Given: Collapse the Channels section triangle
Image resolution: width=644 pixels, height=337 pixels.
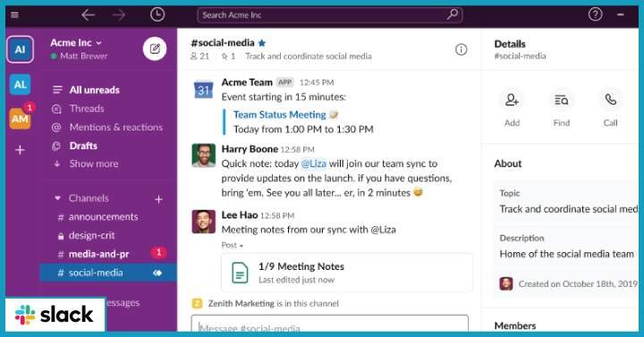Looking at the screenshot, I should tap(58, 198).
